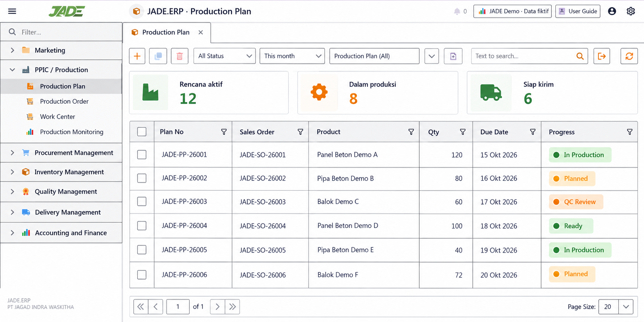The image size is (644, 322).
Task: Open the User Guide
Action: [x=578, y=11]
